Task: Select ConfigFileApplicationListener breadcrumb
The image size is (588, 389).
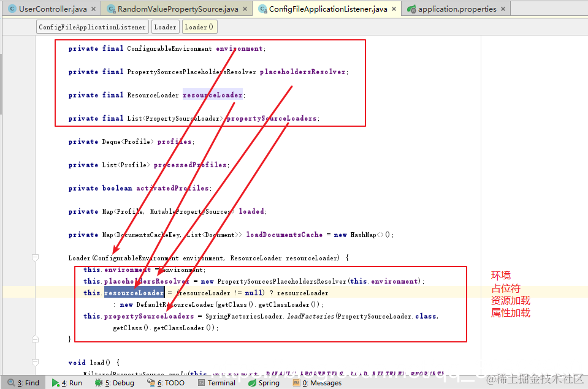Action: (x=92, y=27)
